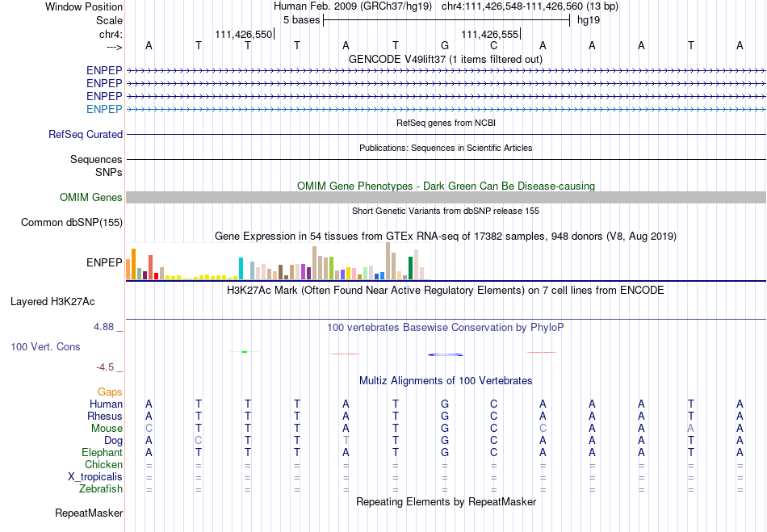Click the Gaps row label
Viewport: 767px width, 532px height.
[x=110, y=392]
